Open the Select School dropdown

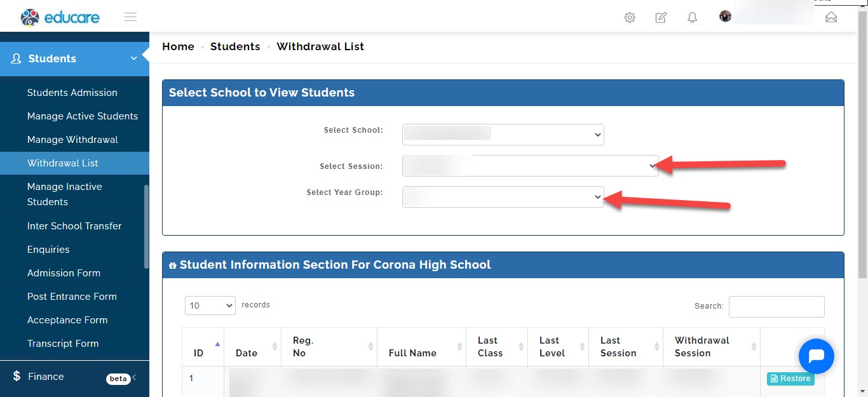pyautogui.click(x=503, y=135)
